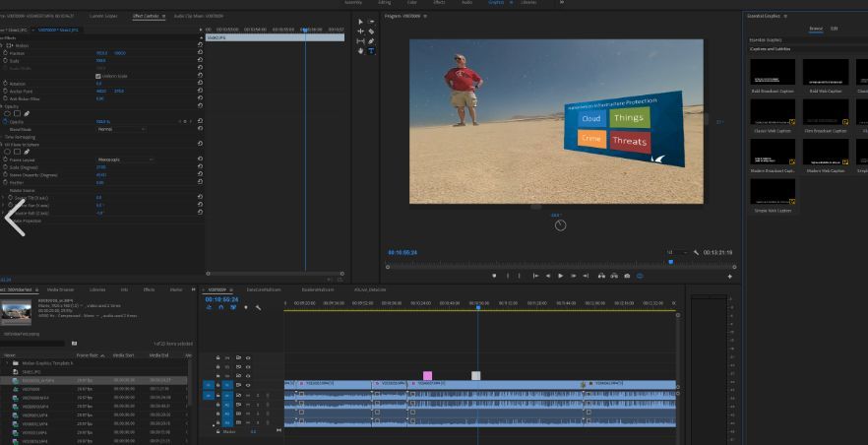
Task: Toggle V1 track lock
Action: point(217,385)
